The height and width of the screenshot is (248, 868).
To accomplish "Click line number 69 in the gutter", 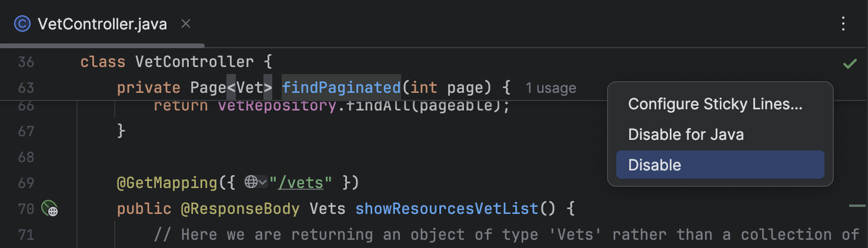I will click(26, 183).
